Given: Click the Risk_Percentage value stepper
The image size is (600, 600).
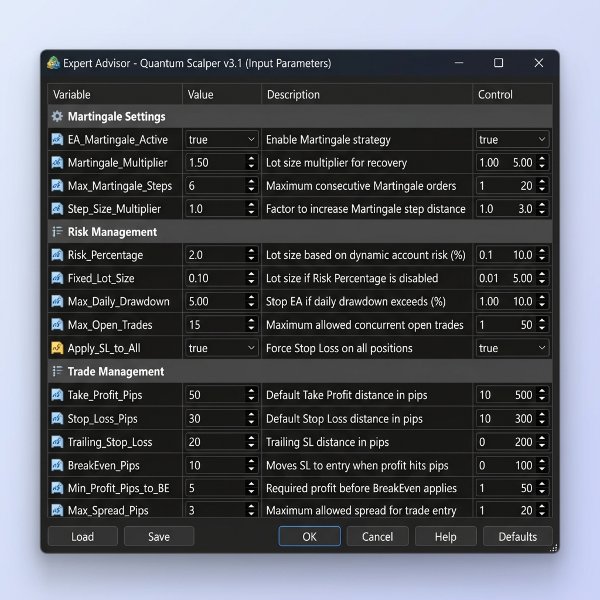Looking at the screenshot, I should click(x=251, y=255).
